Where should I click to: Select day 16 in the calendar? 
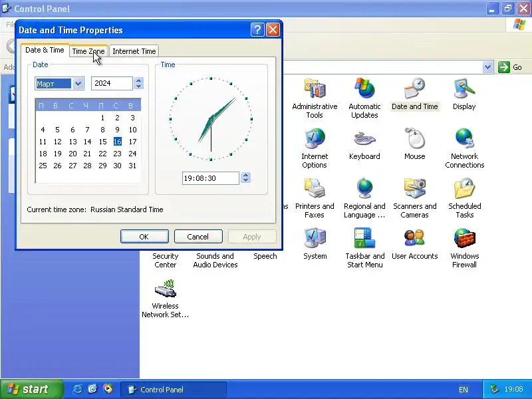(118, 142)
